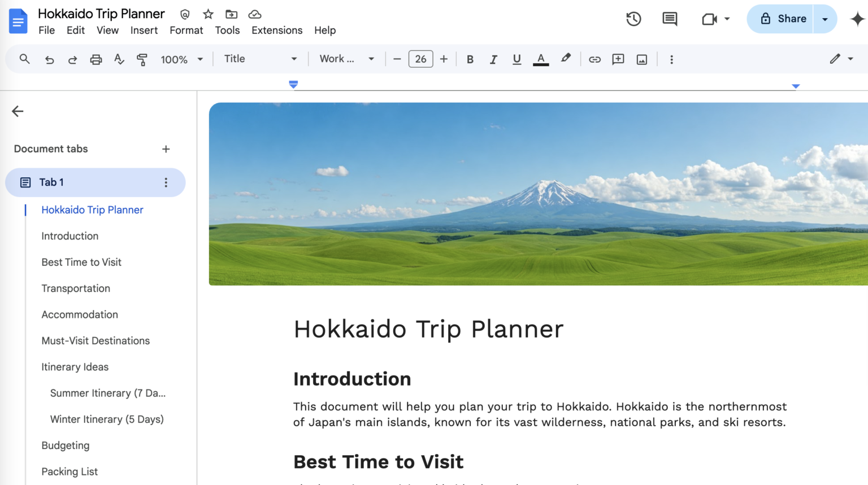This screenshot has width=868, height=485.
Task: Open the Extensions menu
Action: (277, 30)
